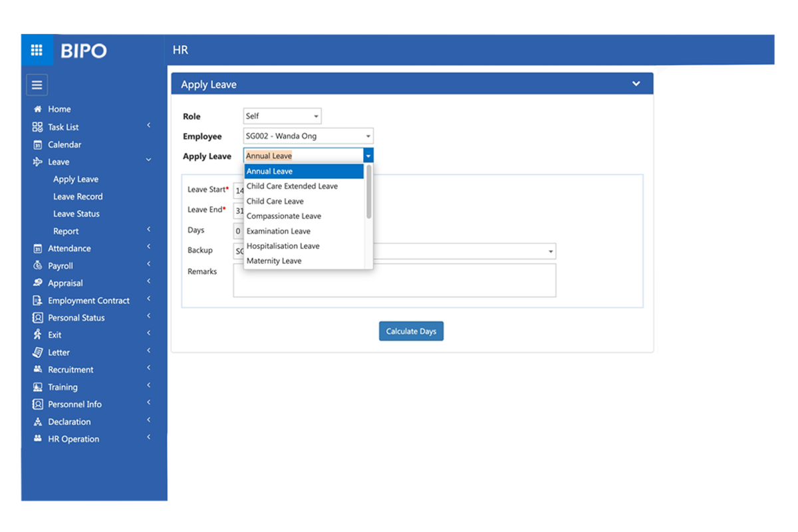Click the Personnel Info icon
Viewport: 798px width, 532px height.
[38, 404]
